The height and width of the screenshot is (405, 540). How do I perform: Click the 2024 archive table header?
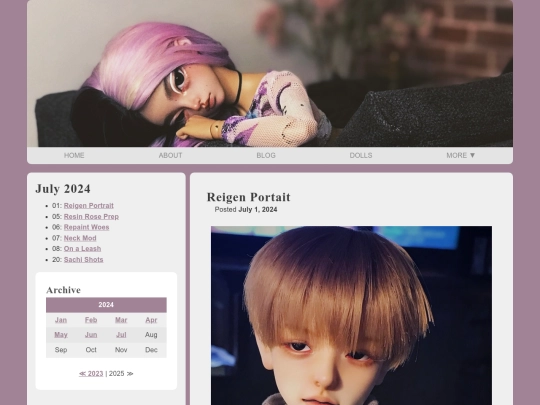pyautogui.click(x=106, y=305)
